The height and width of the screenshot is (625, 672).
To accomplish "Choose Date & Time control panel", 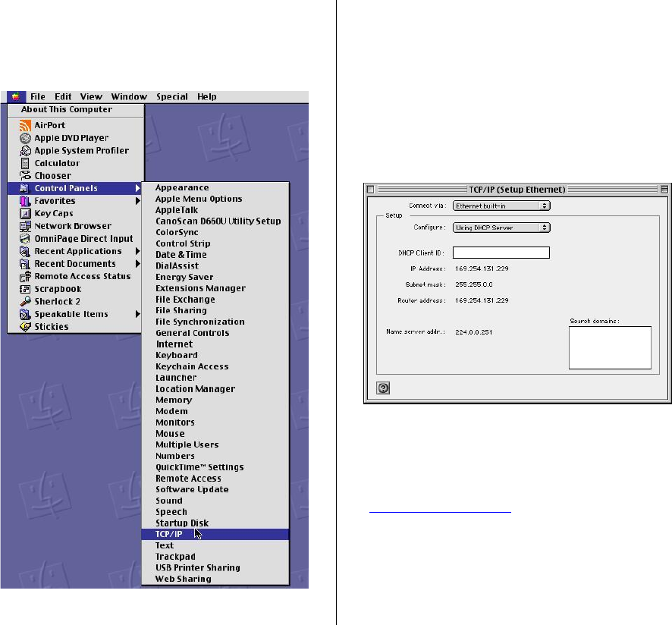I will [x=215, y=255].
